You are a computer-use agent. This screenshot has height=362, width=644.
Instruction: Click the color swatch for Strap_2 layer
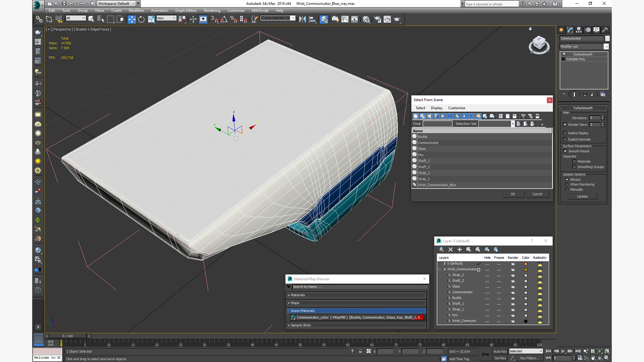526,275
